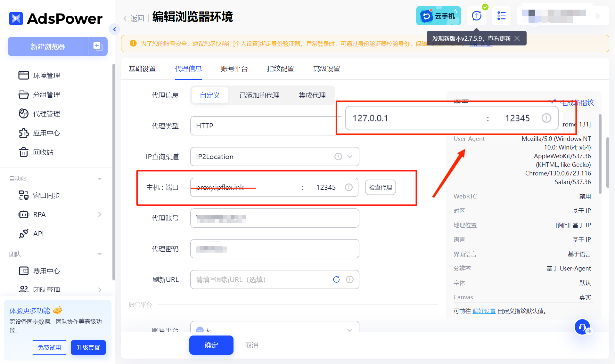Click the refresh icon in 刷新URL field
The height and width of the screenshot is (364, 615).
click(x=336, y=279)
